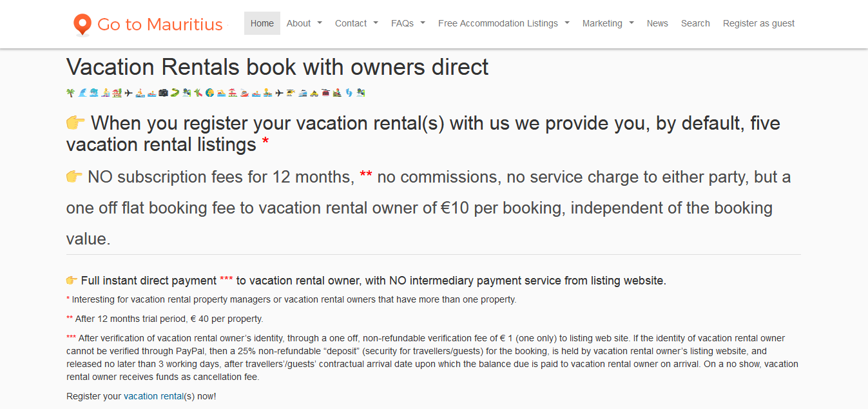
Task: Follow the 'vacation rental' hyperlink
Action: point(153,396)
